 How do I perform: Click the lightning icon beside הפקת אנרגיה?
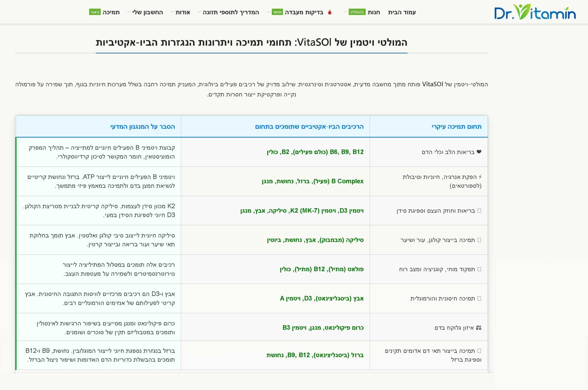[480, 177]
